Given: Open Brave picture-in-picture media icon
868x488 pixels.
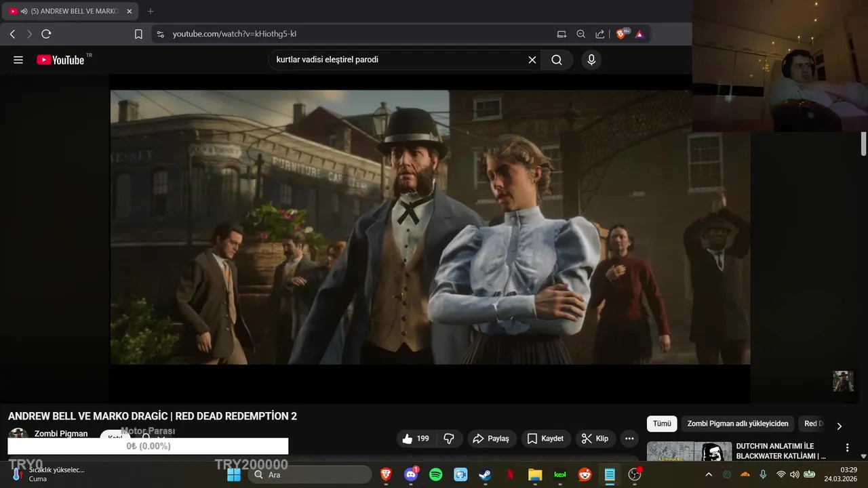Looking at the screenshot, I should 561,34.
